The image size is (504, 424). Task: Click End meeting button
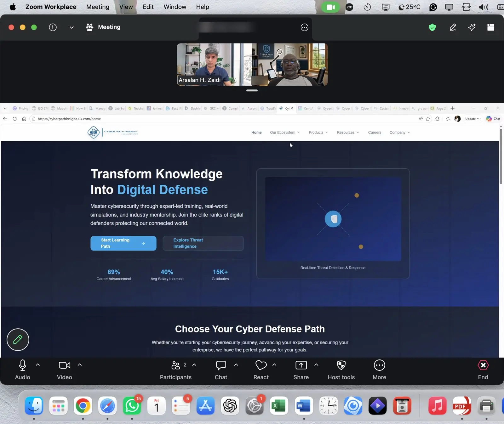483,370
